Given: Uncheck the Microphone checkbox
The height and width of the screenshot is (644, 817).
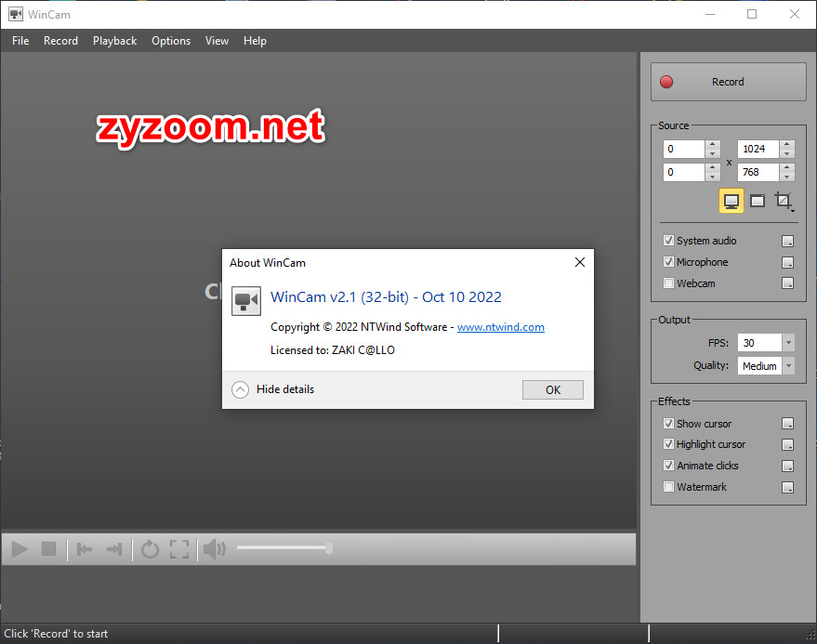Looking at the screenshot, I should pyautogui.click(x=668, y=261).
